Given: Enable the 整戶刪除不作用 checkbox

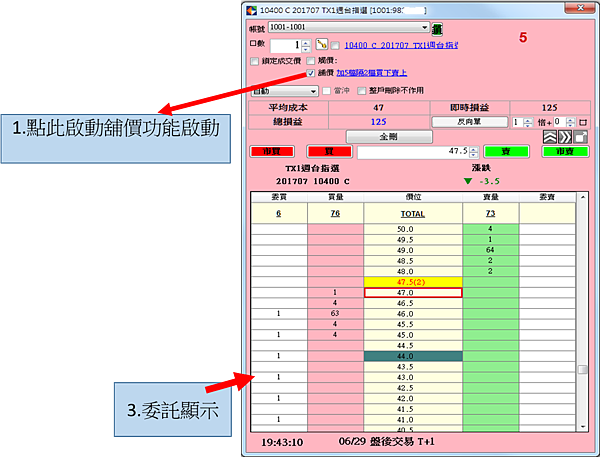Looking at the screenshot, I should coord(362,91).
